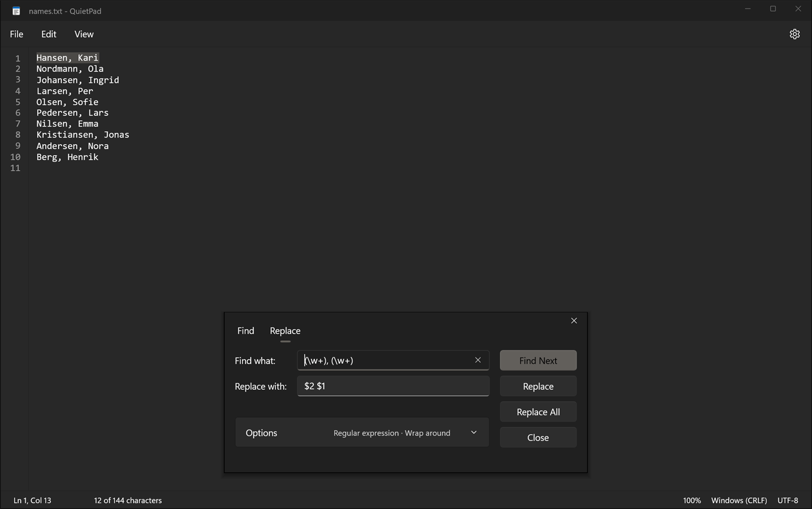Screen dimensions: 812x509
Task: Click the line 'Pedersen, Lars'
Action: (x=72, y=113)
